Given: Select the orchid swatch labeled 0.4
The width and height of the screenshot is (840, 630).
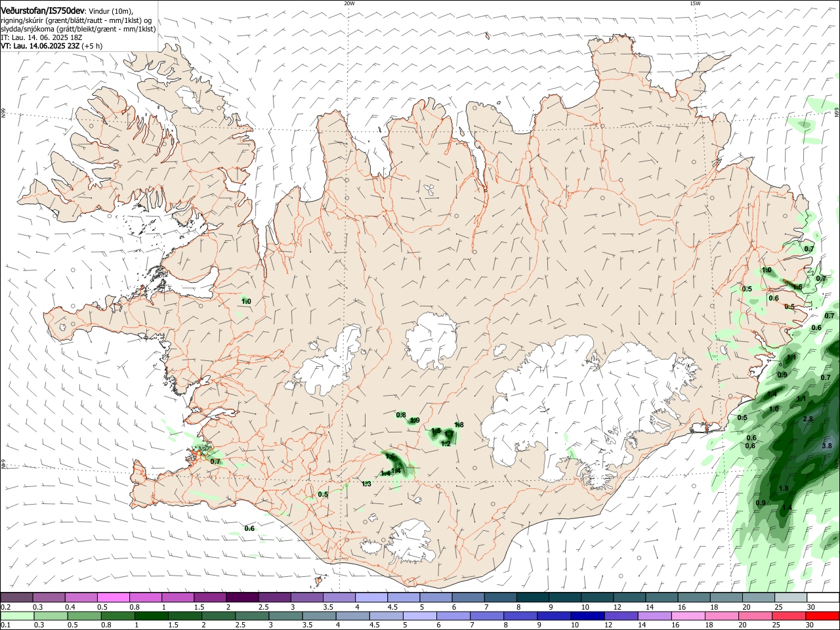Looking at the screenshot, I should point(81,597).
